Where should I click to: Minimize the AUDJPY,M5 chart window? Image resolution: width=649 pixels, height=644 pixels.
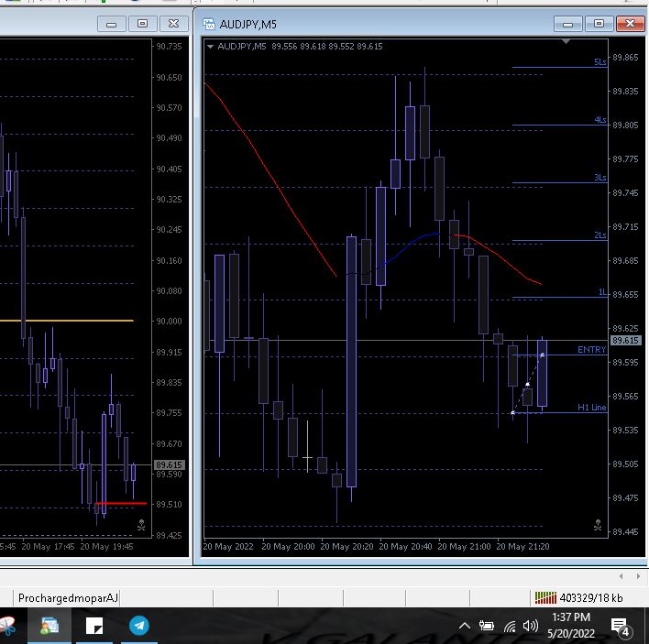click(569, 24)
